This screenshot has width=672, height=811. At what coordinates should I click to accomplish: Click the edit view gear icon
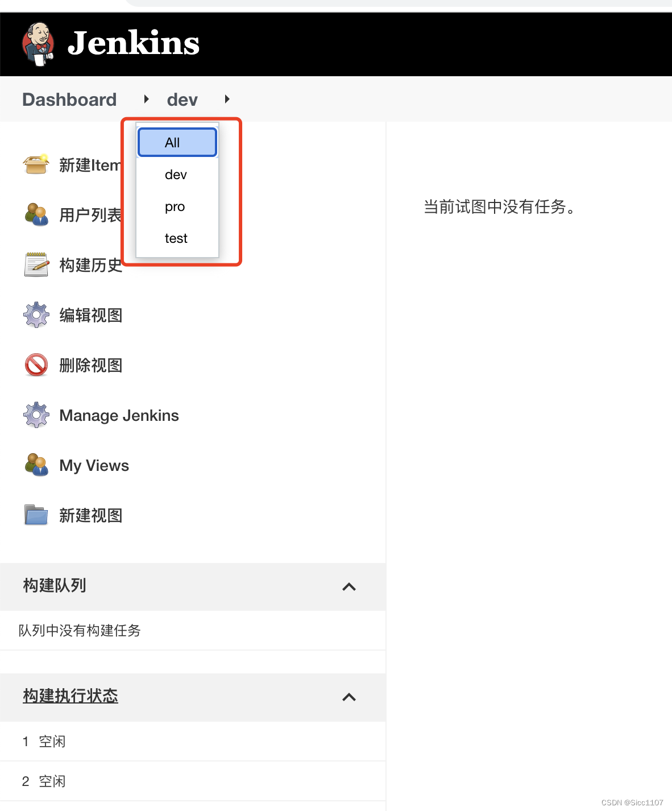36,315
